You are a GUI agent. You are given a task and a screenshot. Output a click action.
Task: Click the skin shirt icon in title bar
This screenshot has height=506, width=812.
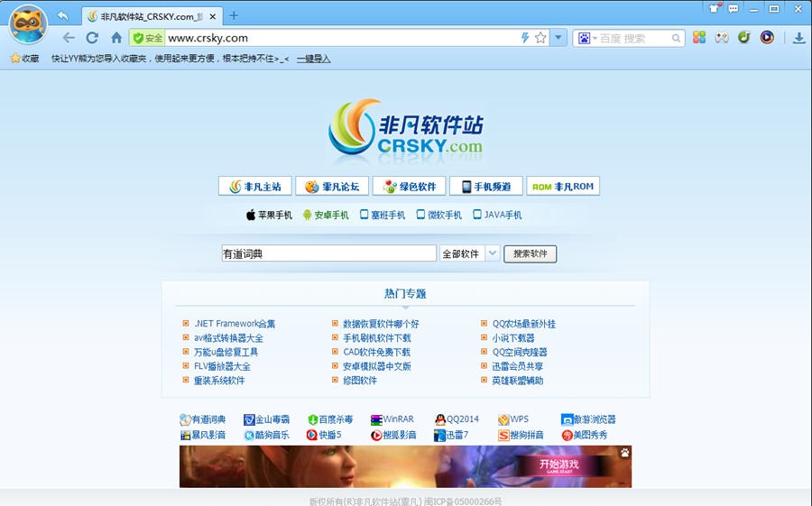tap(715, 8)
